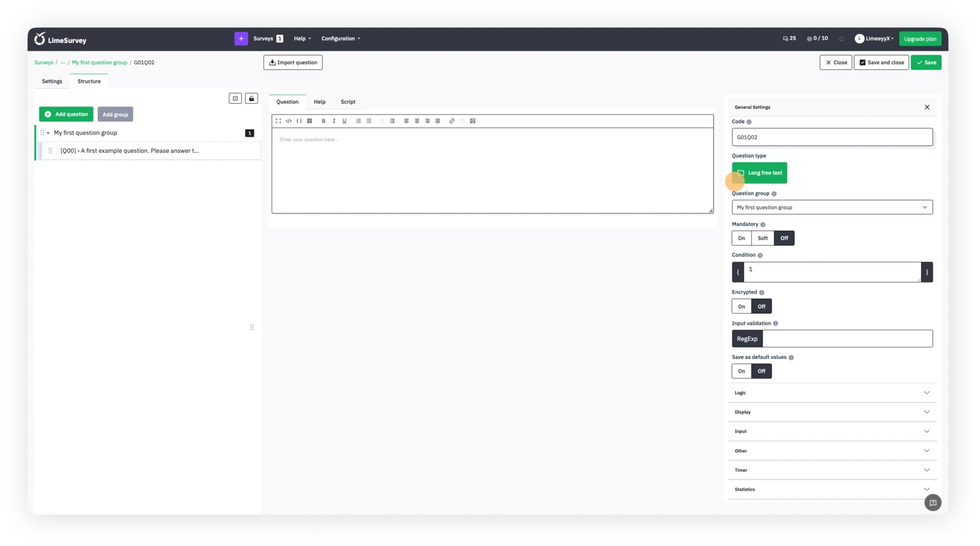Align text left
Screen dimensions: 980x546
click(406, 121)
